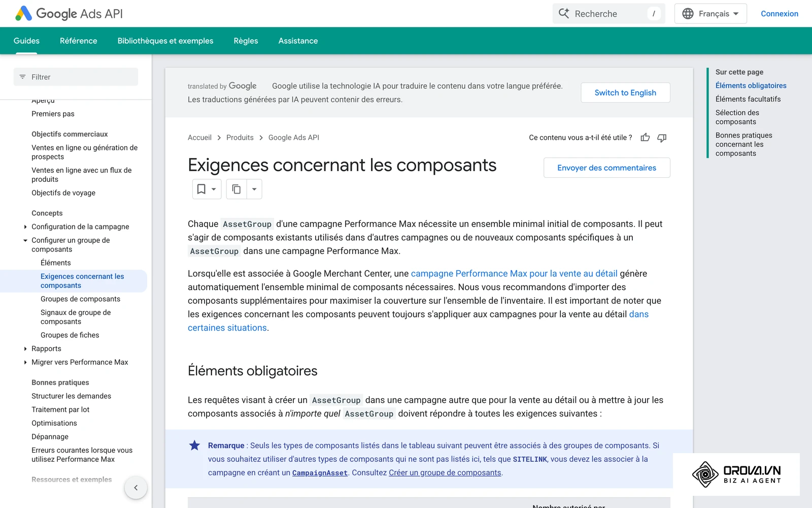Open Groupes de composants sidebar item
Viewport: 812px width, 508px height.
click(80, 299)
